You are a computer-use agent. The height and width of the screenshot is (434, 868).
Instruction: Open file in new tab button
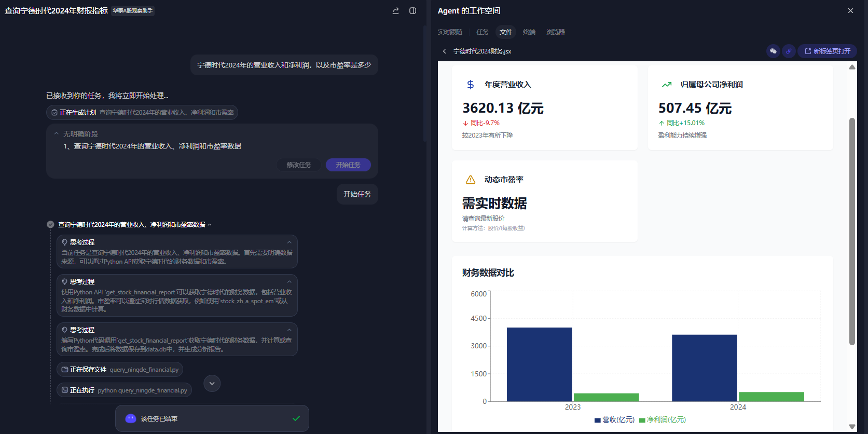(x=827, y=51)
